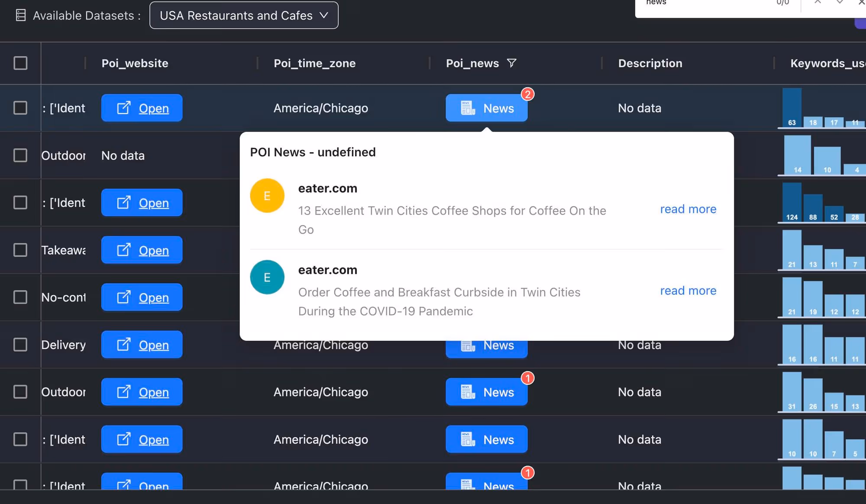Click 'No data' website cell in the Outdoor row
The height and width of the screenshot is (504, 866).
coord(123,156)
